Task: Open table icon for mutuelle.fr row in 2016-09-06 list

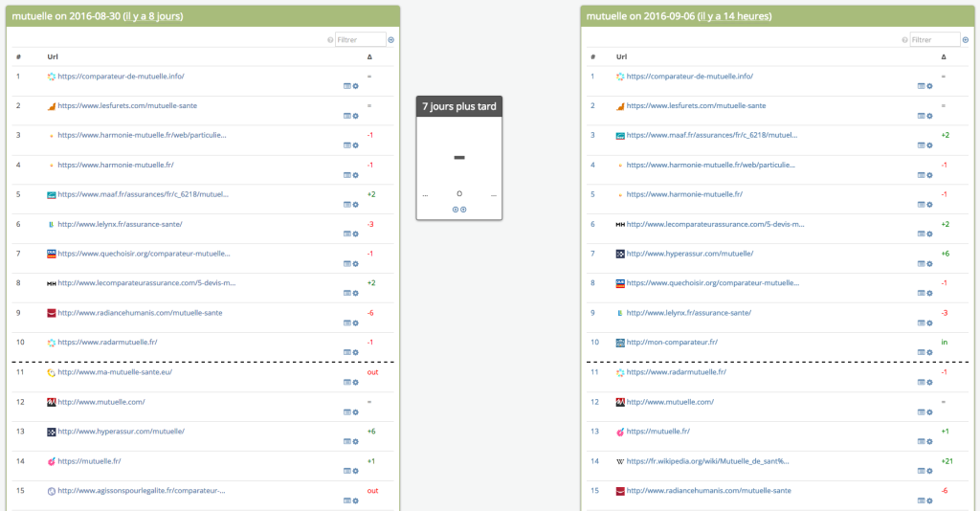Action: coord(922,441)
